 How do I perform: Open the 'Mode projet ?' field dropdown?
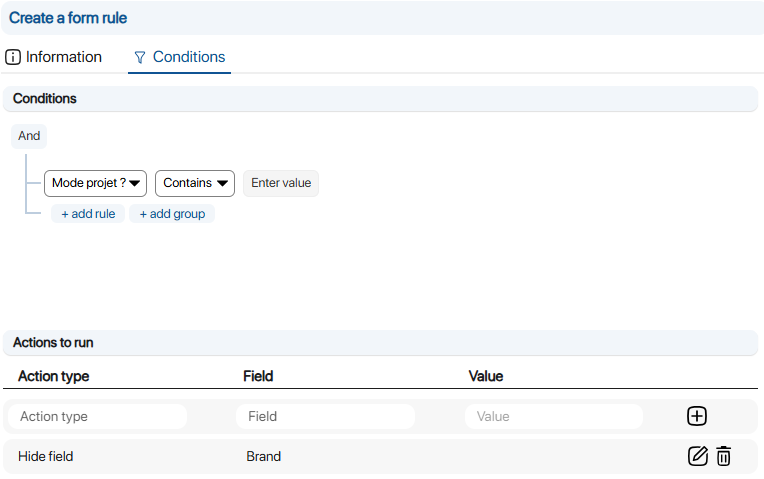[95, 183]
